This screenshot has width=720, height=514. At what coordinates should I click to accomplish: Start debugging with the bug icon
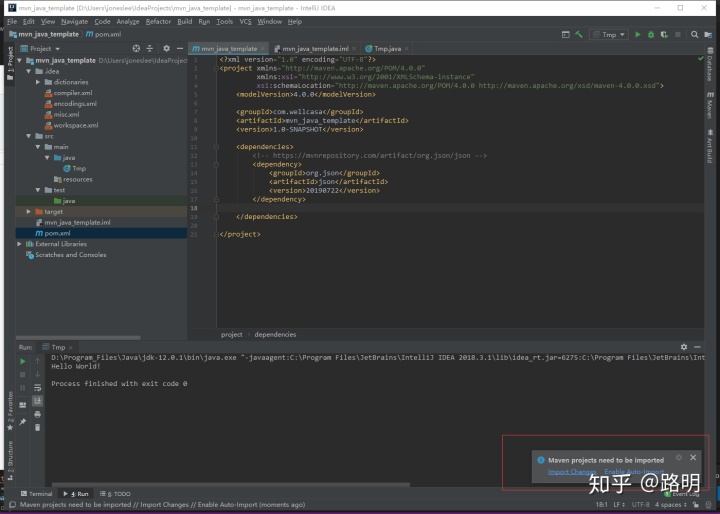651,34
